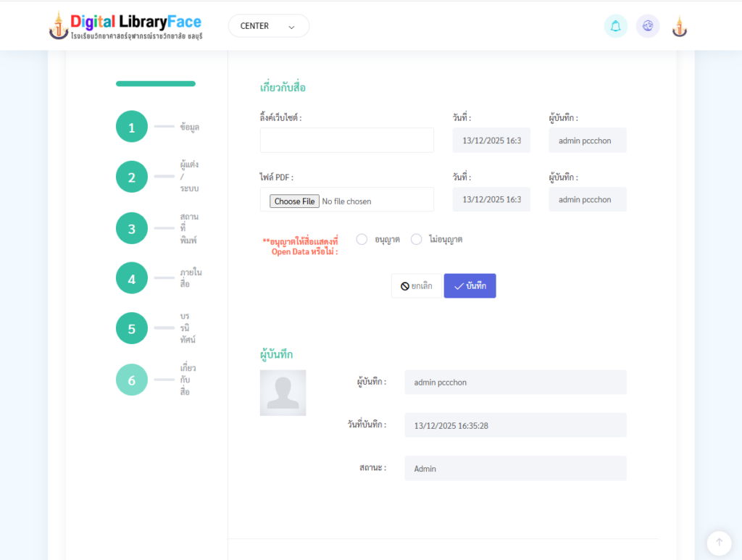Select the ไม่อนุญาต radio button

click(416, 239)
